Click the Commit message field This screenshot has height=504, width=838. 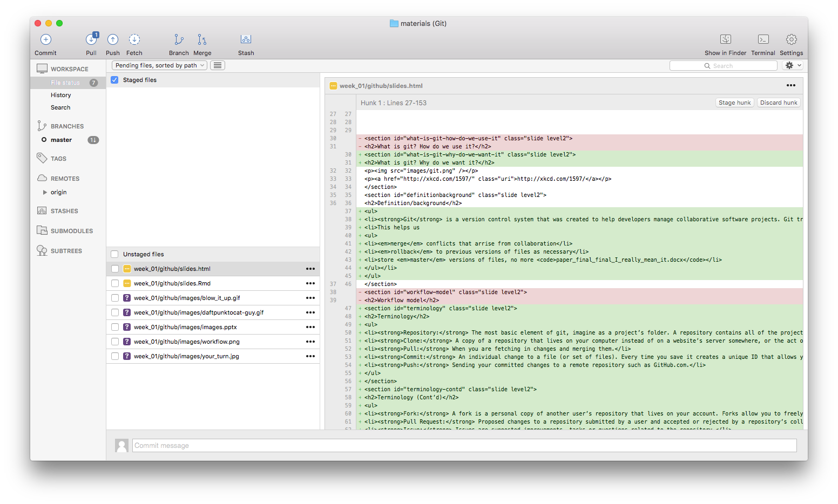click(464, 445)
